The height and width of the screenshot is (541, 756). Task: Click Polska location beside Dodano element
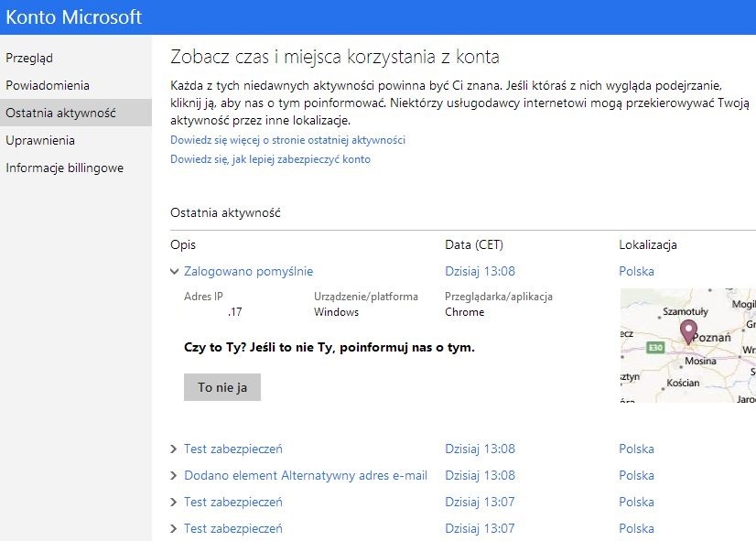pos(636,475)
